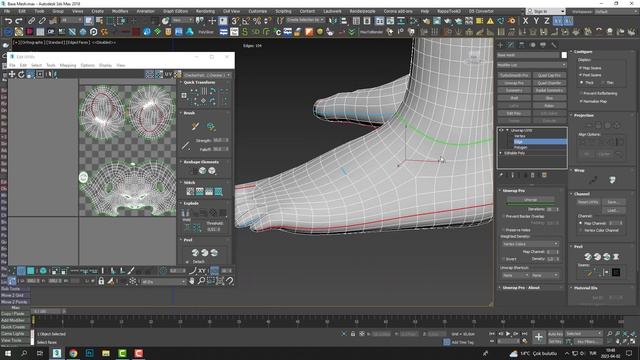Open the Rendering menu in main menu bar

[x=205, y=11]
